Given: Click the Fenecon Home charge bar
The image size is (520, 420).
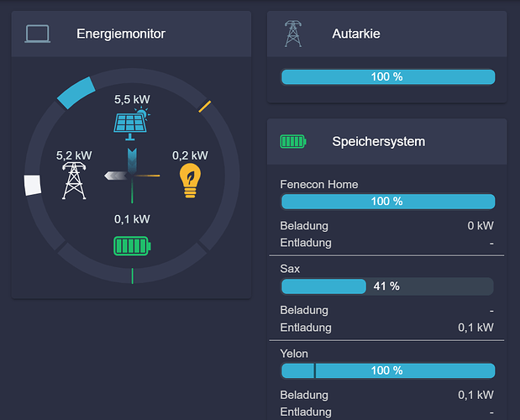Looking at the screenshot, I should (387, 202).
